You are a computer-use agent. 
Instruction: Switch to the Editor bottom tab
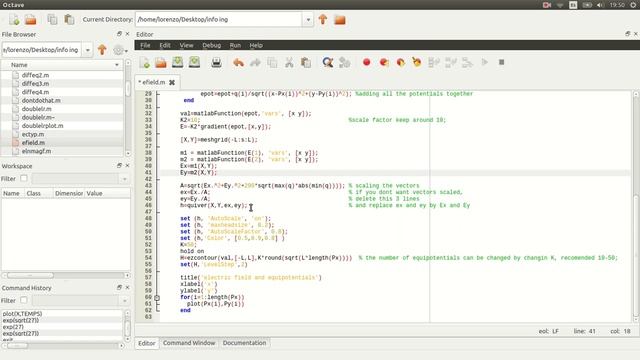[147, 343]
